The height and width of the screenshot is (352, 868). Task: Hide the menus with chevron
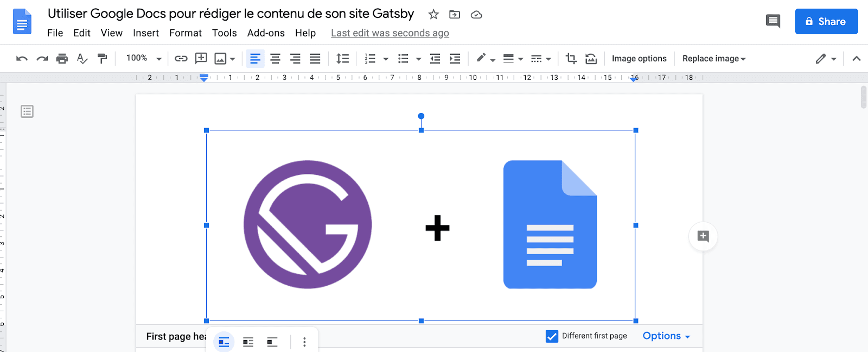point(857,59)
